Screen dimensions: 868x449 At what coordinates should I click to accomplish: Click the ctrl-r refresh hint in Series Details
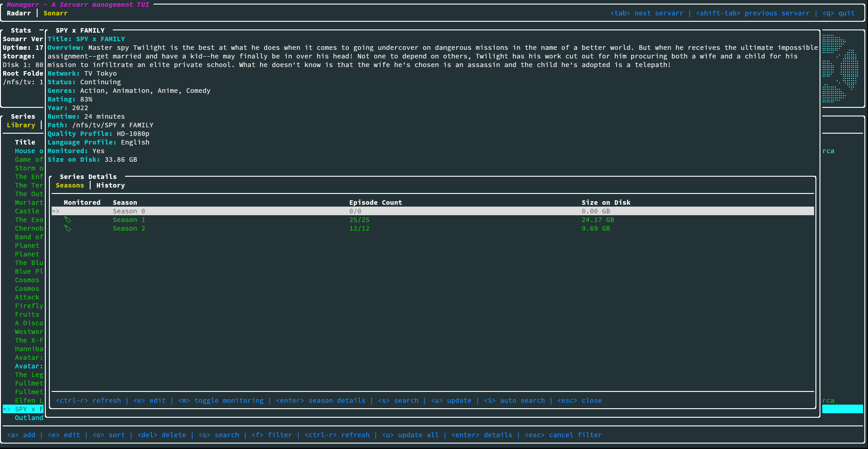[88, 401]
